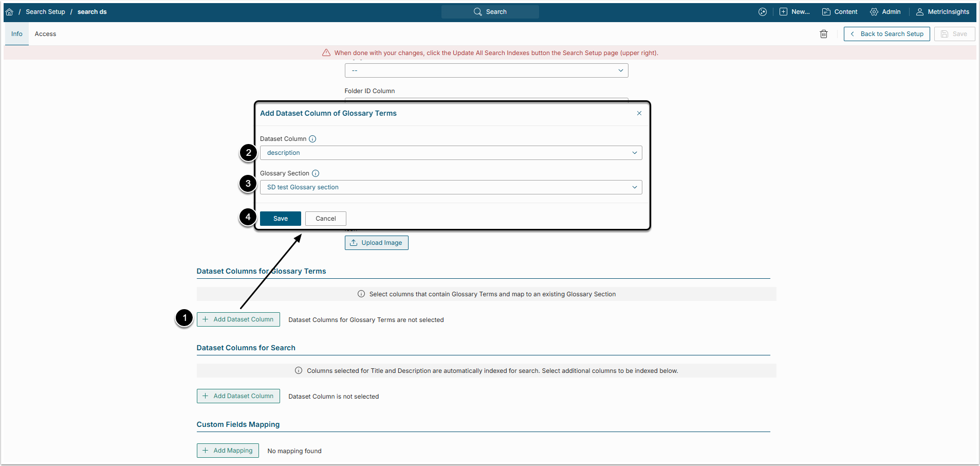Add Dataset Column for Glossary Terms
The height and width of the screenshot is (466, 980).
pos(238,319)
